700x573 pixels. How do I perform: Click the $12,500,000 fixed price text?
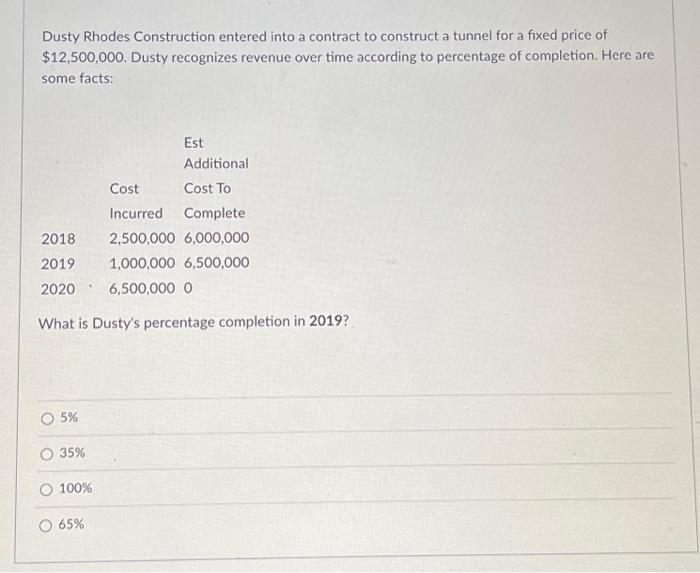[84, 56]
